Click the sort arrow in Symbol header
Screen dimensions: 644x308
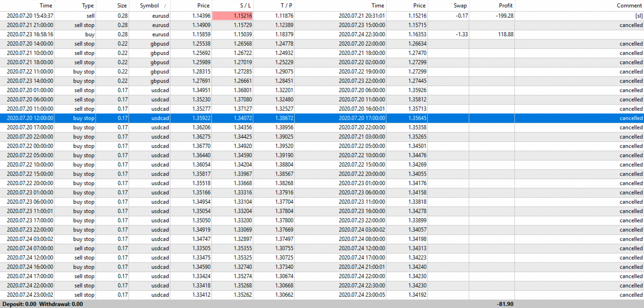pos(165,6)
